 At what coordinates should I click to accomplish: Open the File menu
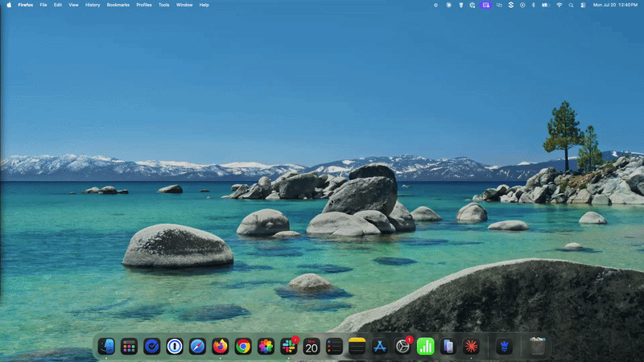pyautogui.click(x=43, y=5)
